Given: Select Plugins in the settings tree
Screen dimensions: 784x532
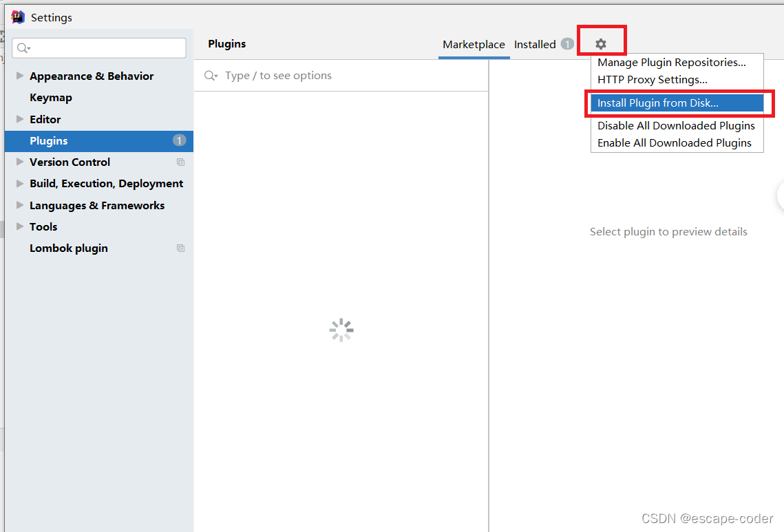Looking at the screenshot, I should [x=99, y=141].
